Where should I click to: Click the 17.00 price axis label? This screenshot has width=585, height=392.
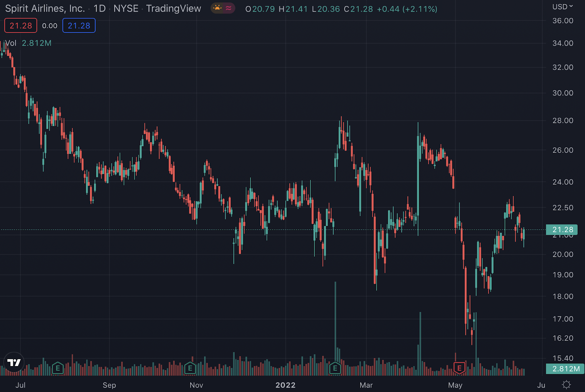tap(563, 319)
